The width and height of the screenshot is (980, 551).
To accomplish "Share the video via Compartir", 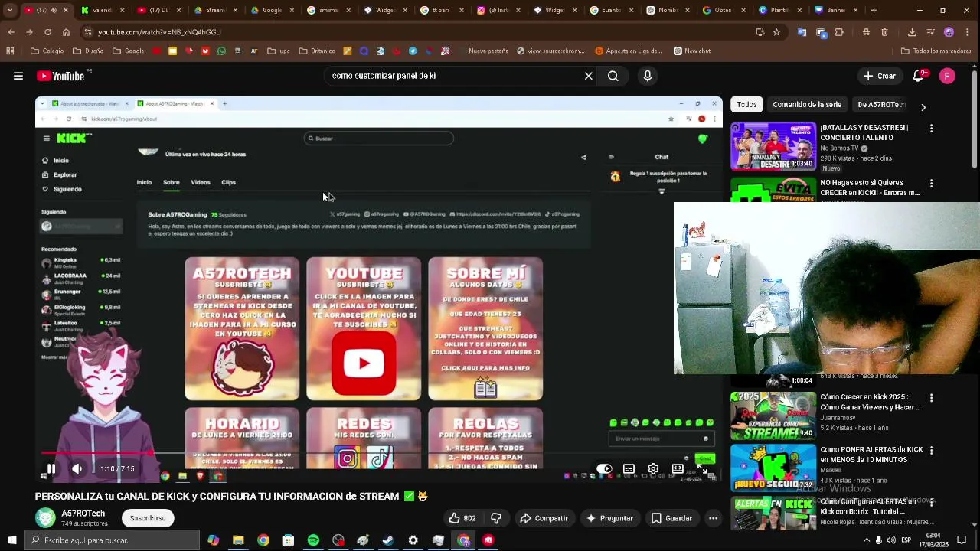I will point(544,518).
